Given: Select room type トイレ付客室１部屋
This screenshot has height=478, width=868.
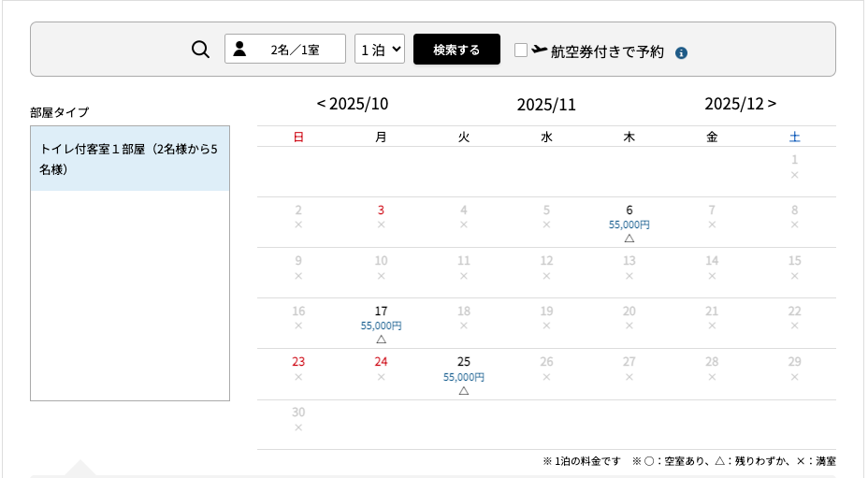Looking at the screenshot, I should pos(130,159).
